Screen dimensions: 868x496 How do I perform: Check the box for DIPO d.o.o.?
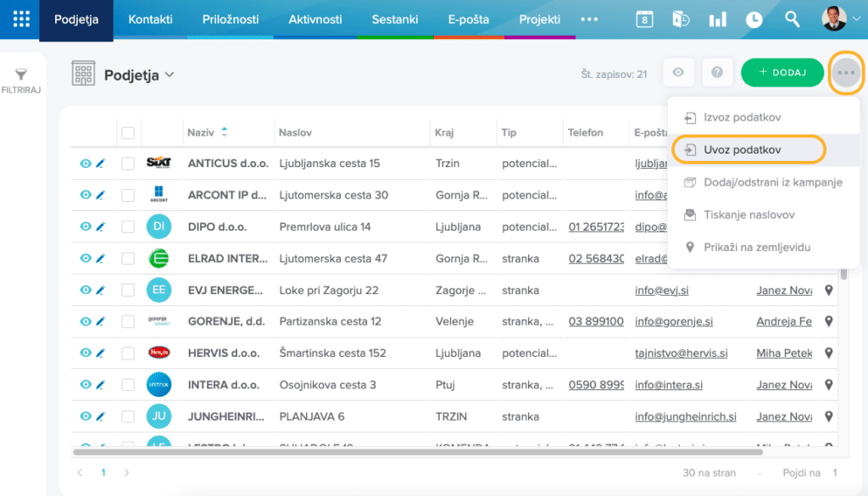coord(128,227)
